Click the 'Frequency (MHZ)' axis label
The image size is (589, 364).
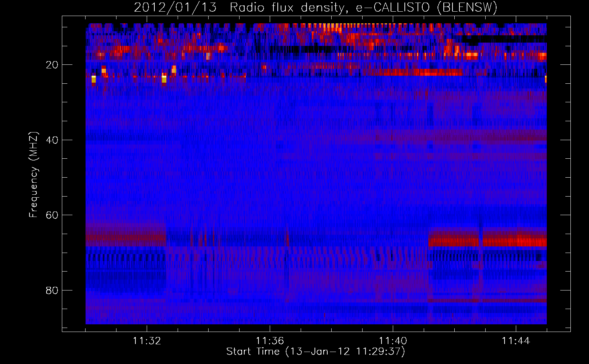(x=33, y=175)
